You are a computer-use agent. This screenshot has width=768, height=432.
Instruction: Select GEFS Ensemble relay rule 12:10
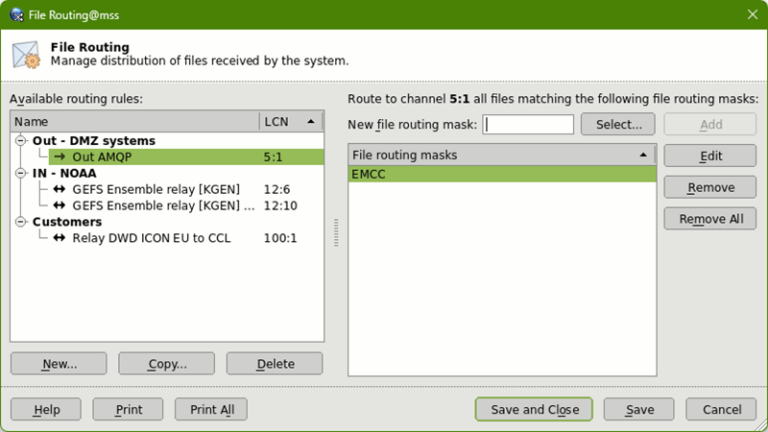[156, 205]
